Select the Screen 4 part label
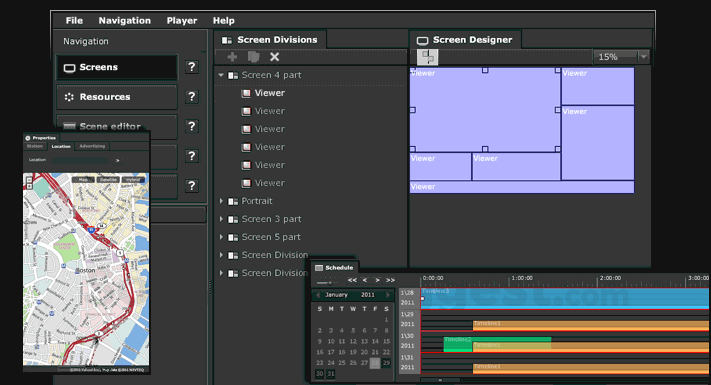Image resolution: width=711 pixels, height=385 pixels. click(x=271, y=75)
